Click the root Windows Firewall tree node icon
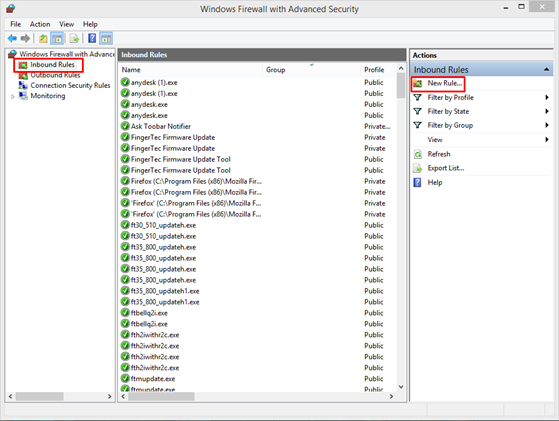This screenshot has height=421, width=559. click(12, 54)
